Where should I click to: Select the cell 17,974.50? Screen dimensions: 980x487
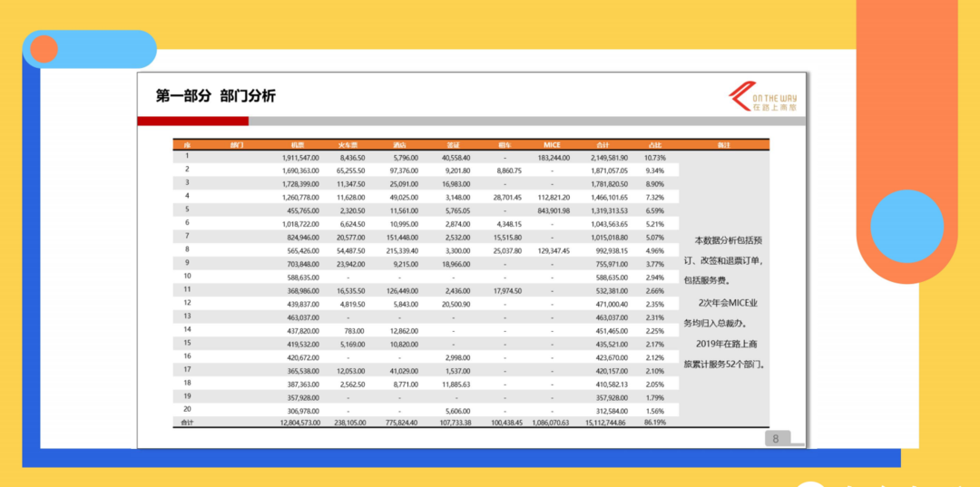507,291
